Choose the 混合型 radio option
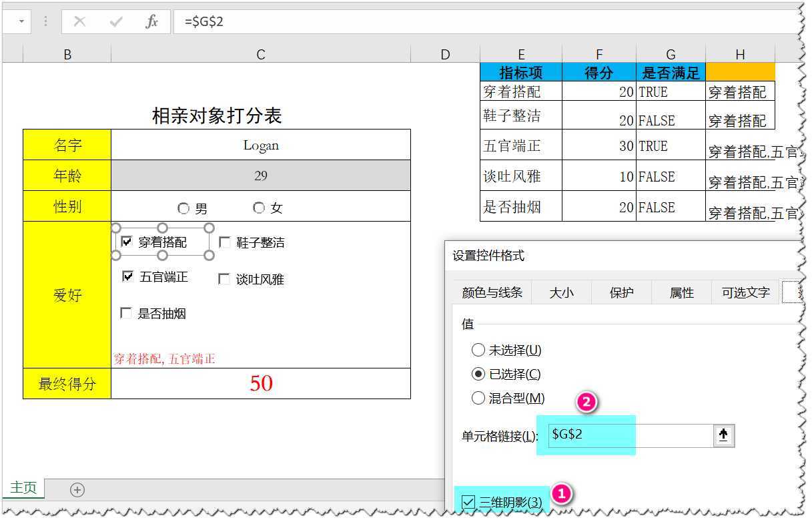 point(478,398)
